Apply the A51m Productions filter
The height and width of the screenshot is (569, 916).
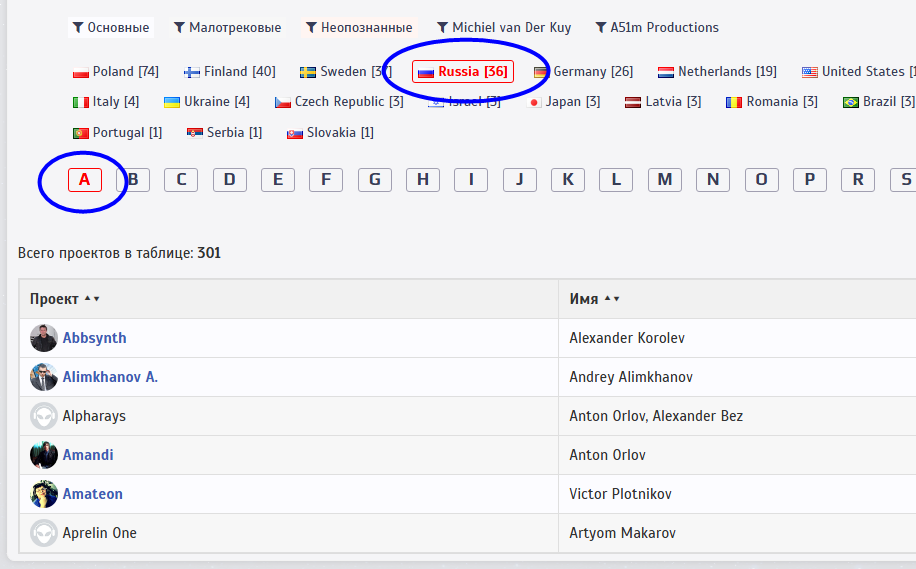[657, 27]
